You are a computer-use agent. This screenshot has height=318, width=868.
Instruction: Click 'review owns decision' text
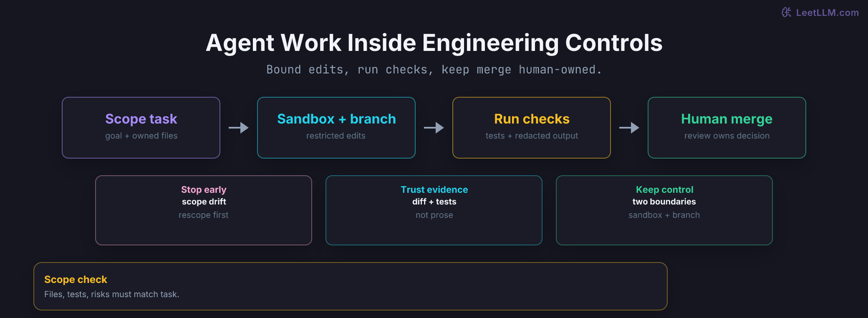click(727, 136)
